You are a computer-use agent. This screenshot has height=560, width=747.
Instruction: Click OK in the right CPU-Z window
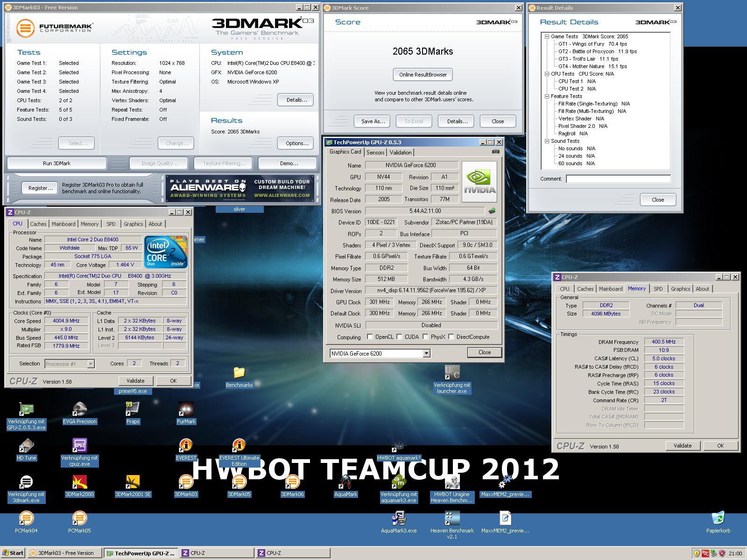pyautogui.click(x=720, y=446)
